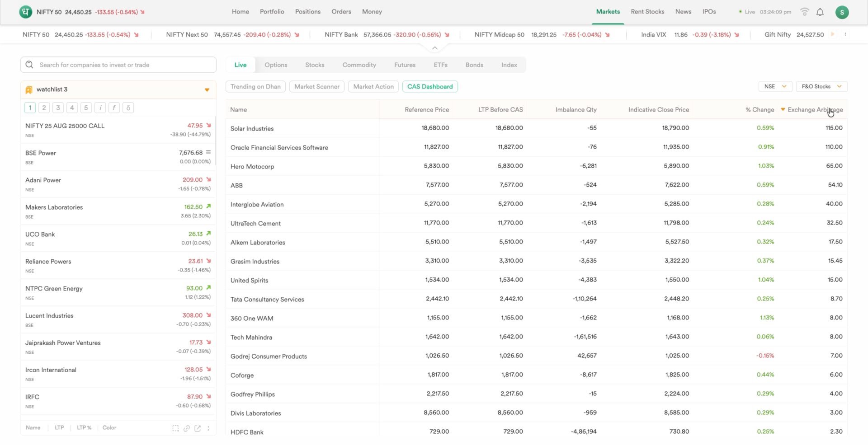
Task: Click the company search field
Action: coord(118,65)
